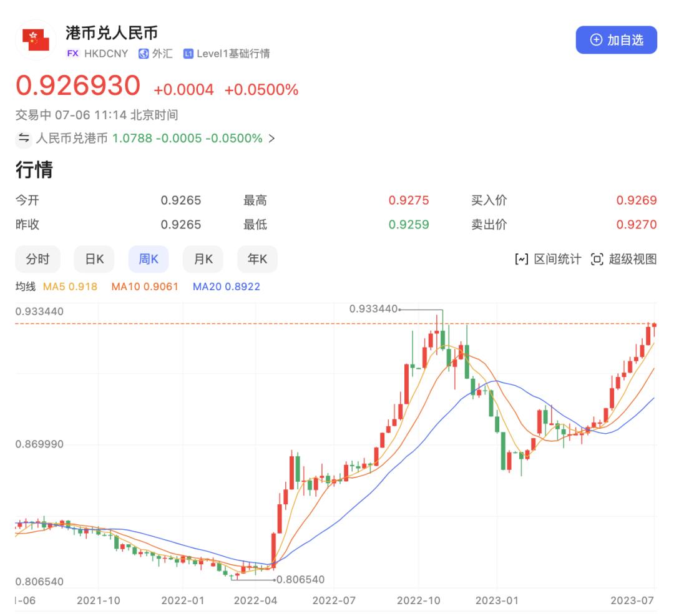
Task: Open the 月K monthly chart option
Action: click(202, 259)
